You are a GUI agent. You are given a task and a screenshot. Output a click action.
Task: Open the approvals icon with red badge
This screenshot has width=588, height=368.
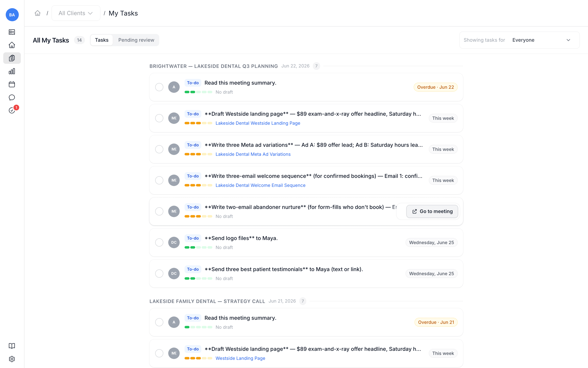(12, 110)
